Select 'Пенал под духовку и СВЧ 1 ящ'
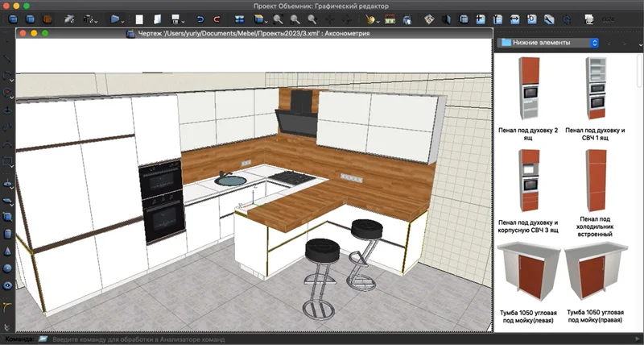 (x=596, y=90)
